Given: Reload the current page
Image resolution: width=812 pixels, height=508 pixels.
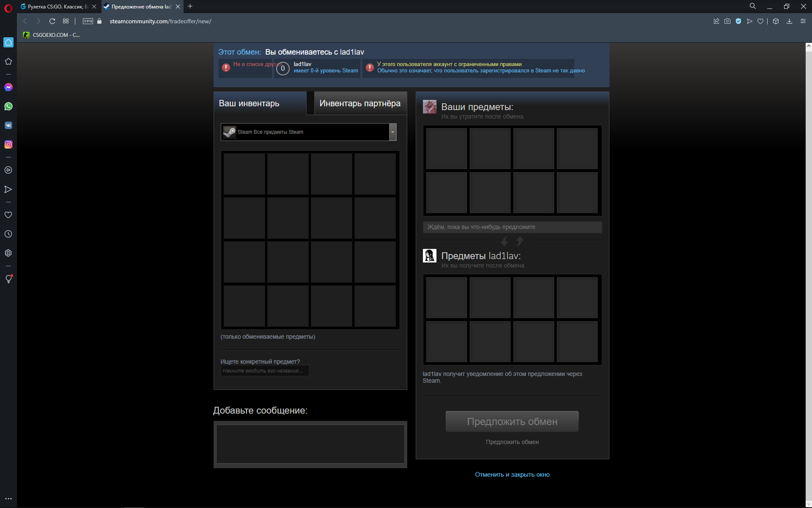Looking at the screenshot, I should (x=52, y=21).
